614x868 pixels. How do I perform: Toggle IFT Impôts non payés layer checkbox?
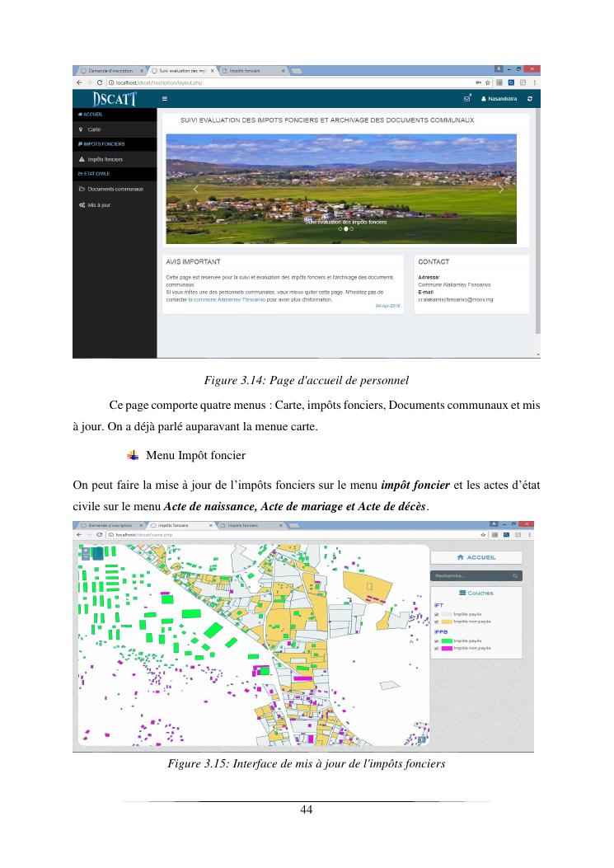pos(437,622)
